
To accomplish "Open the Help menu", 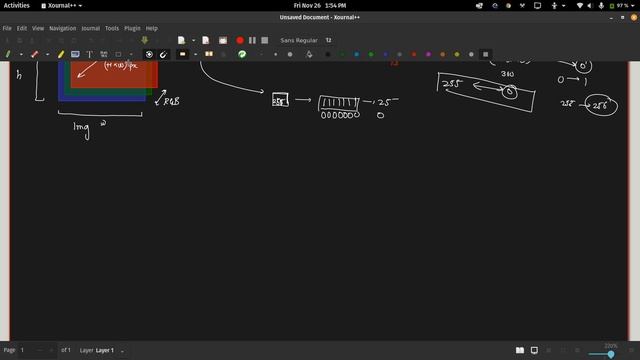I will (152, 28).
